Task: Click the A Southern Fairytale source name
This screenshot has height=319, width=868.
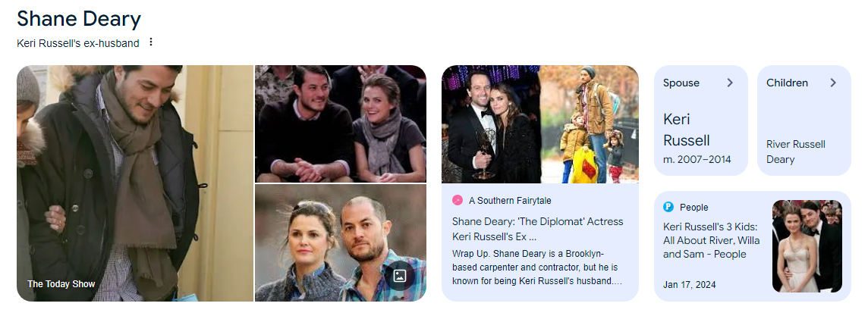Action: (x=510, y=200)
